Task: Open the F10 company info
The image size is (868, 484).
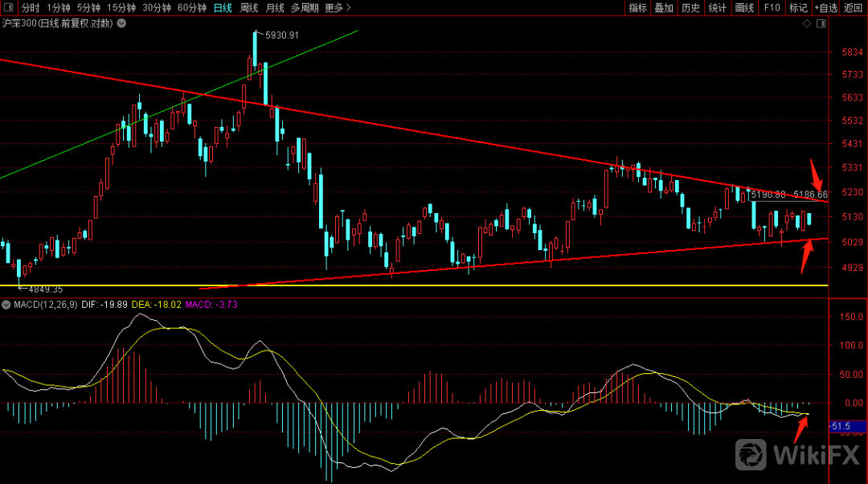Action: (x=772, y=8)
